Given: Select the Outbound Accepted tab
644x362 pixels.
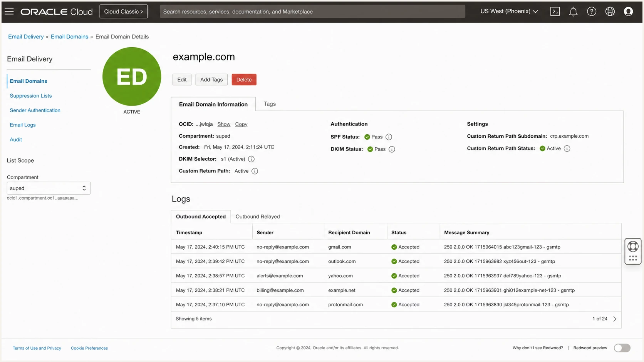Looking at the screenshot, I should click(x=201, y=217).
